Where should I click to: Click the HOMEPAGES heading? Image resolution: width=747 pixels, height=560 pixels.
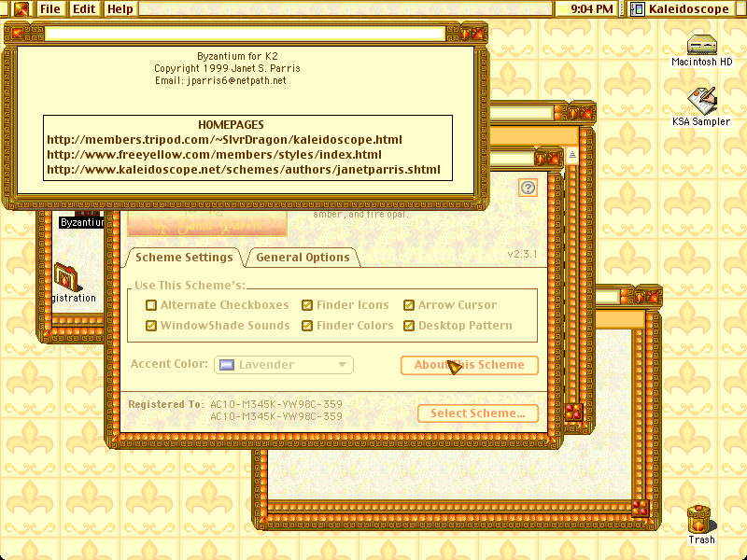231,125
